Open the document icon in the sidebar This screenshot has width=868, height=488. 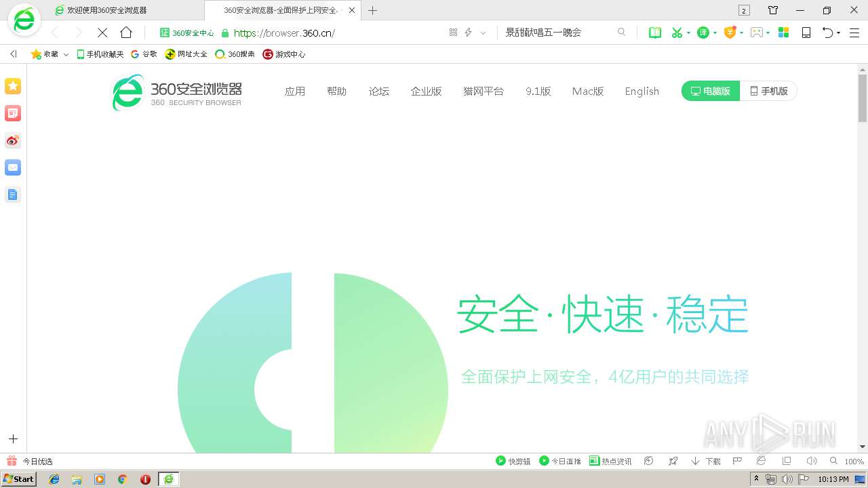click(x=13, y=195)
